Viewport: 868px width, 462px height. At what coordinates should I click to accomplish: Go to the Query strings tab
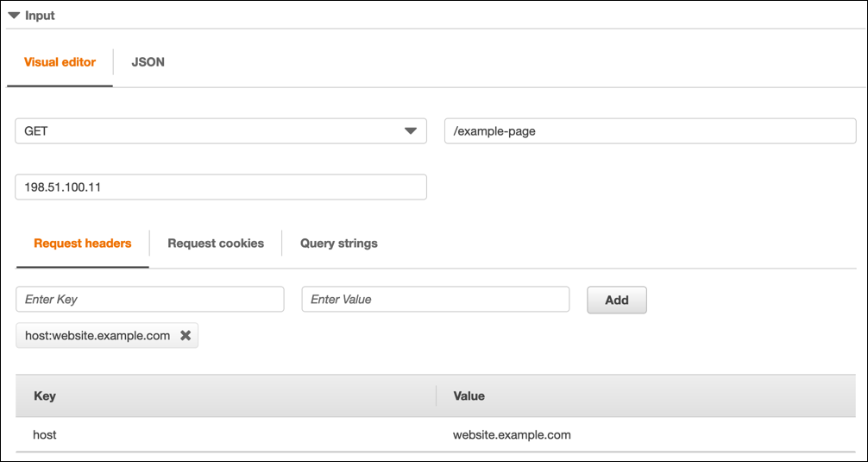click(338, 244)
